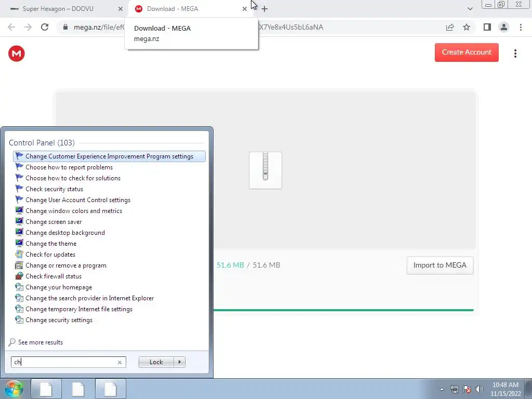This screenshot has width=532, height=399.
Task: Open a new tab with plus icon
Action: pos(264,9)
